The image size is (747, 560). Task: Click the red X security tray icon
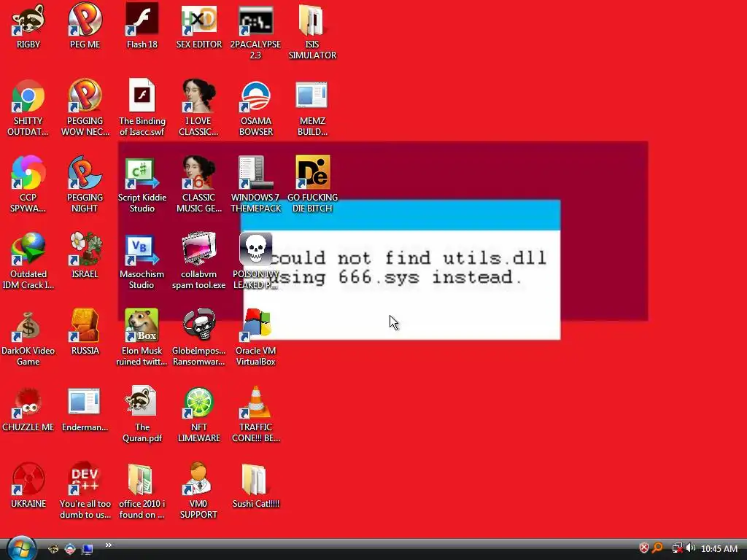(643, 548)
